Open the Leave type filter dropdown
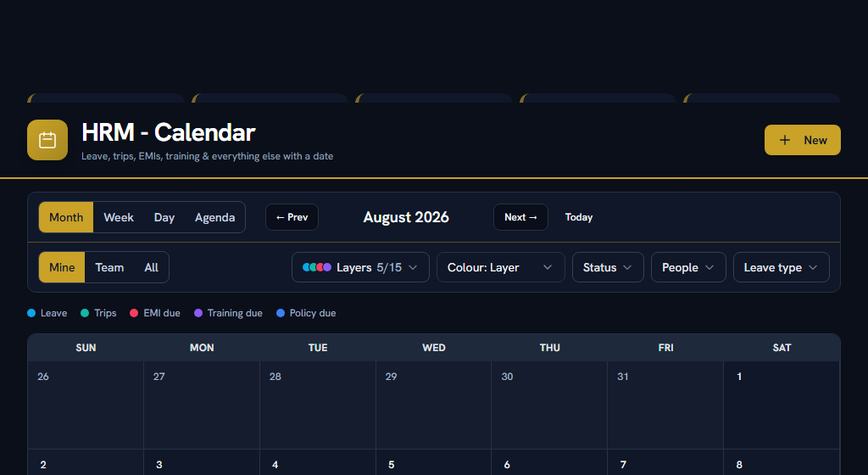 (781, 267)
